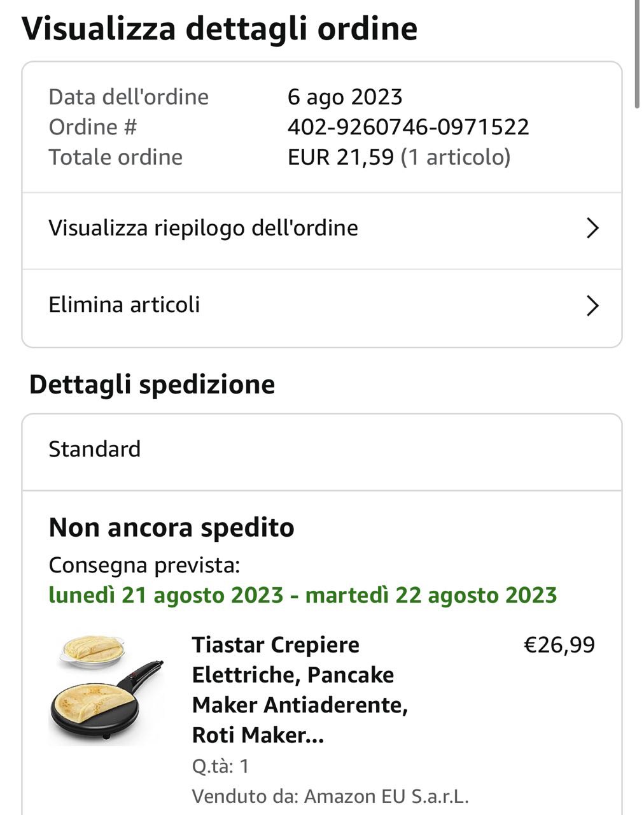The width and height of the screenshot is (644, 815).
Task: Click the EUR 21,59 order total
Action: [x=341, y=157]
